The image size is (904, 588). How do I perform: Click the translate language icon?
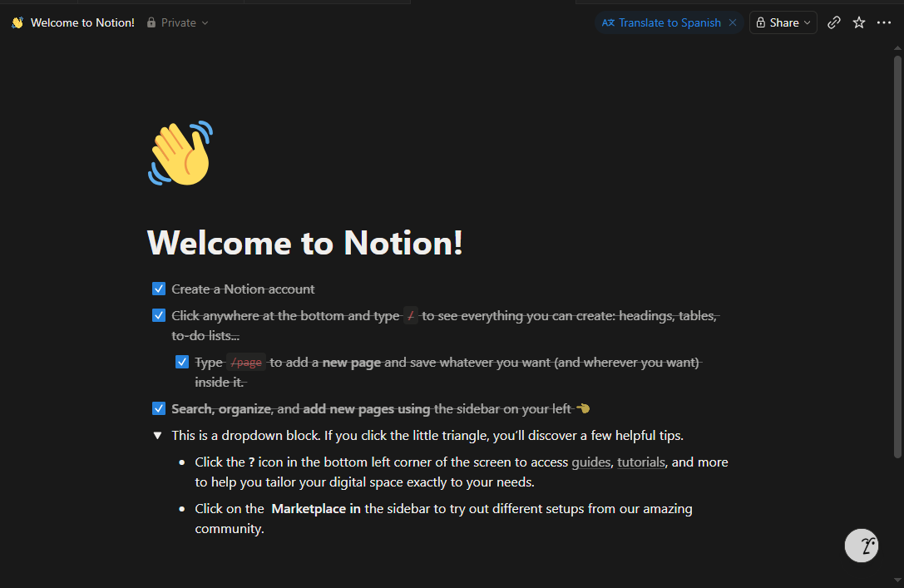(x=608, y=22)
